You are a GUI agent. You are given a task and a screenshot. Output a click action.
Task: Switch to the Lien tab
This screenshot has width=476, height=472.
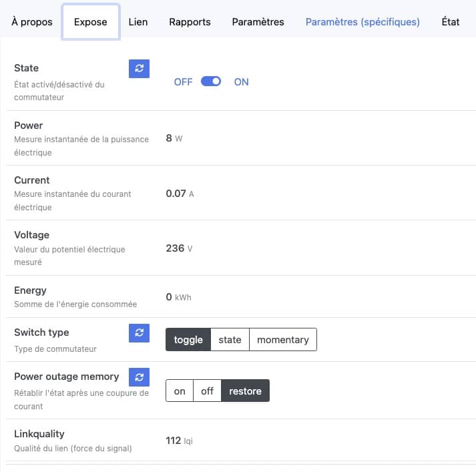[138, 22]
